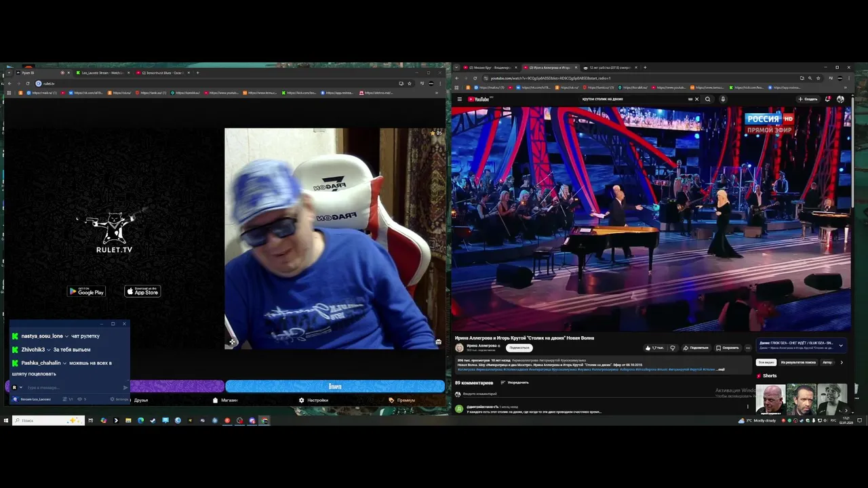Click the rulet.tv address bar
This screenshot has height=488, width=868.
tap(224, 83)
